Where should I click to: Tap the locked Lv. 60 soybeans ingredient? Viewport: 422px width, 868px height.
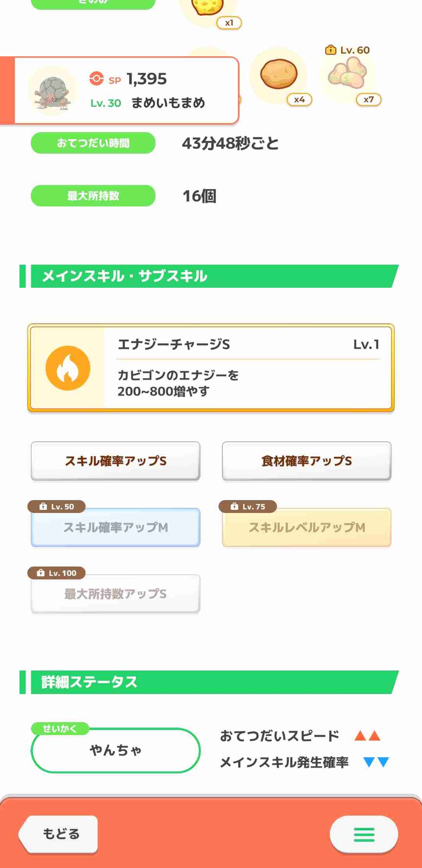click(347, 74)
